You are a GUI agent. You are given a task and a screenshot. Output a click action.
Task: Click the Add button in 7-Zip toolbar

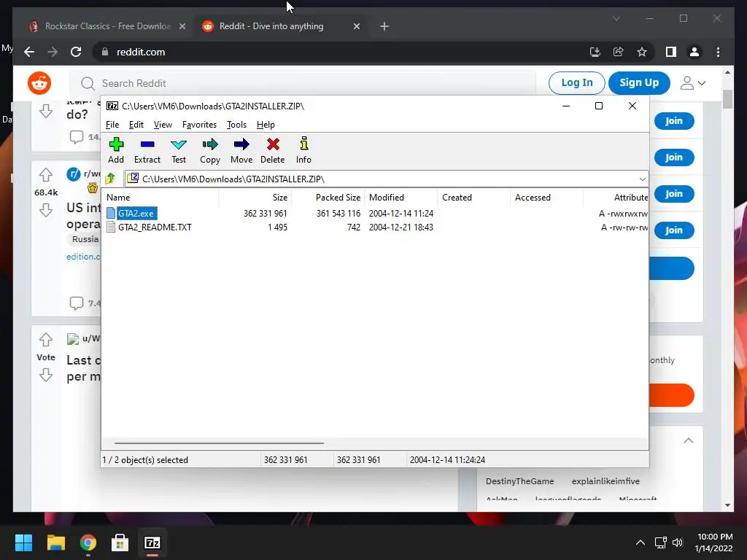tap(116, 150)
